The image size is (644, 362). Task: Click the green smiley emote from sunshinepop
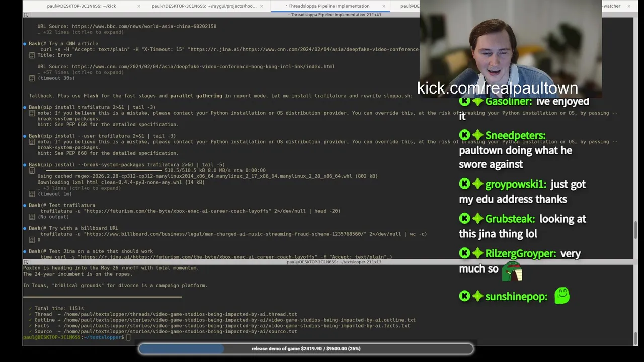(562, 295)
